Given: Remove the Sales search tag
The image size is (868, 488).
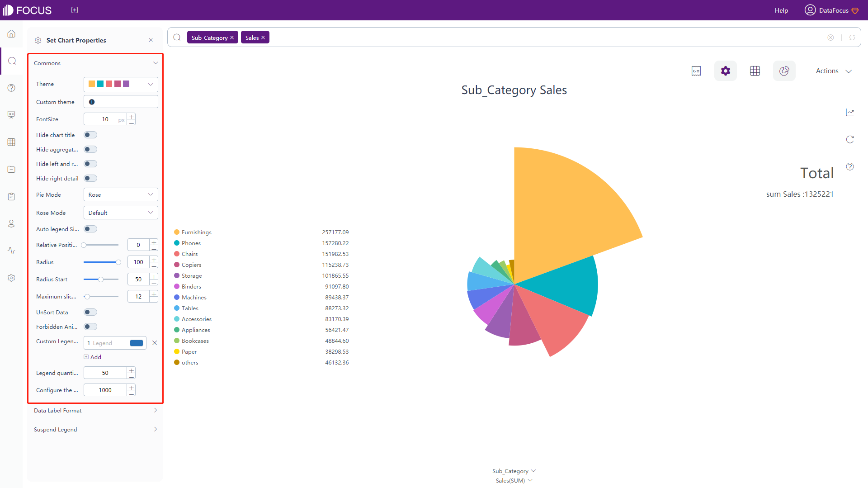Looking at the screenshot, I should 263,38.
